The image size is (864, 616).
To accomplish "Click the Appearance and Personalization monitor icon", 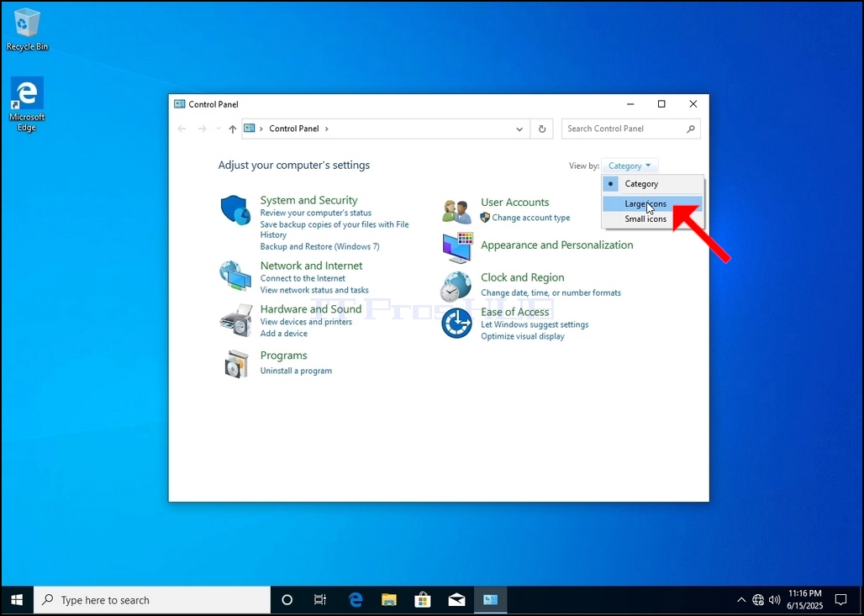I will click(457, 247).
